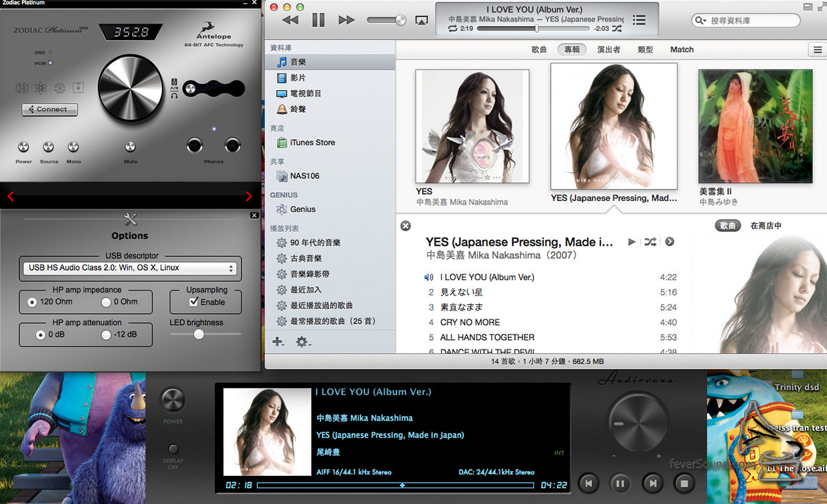827x504 pixels.
Task: Play the YES album from detail header
Action: pyautogui.click(x=632, y=242)
